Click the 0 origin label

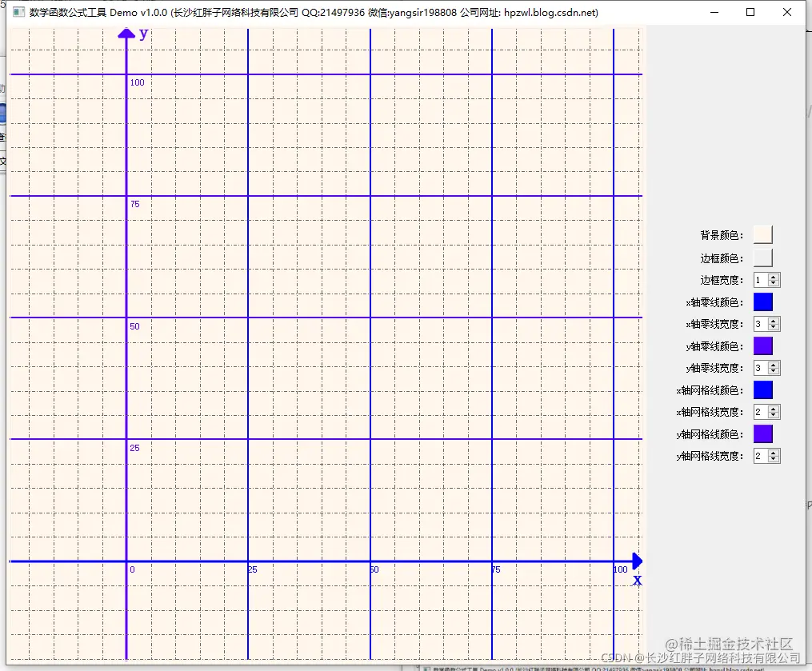pyautogui.click(x=132, y=569)
